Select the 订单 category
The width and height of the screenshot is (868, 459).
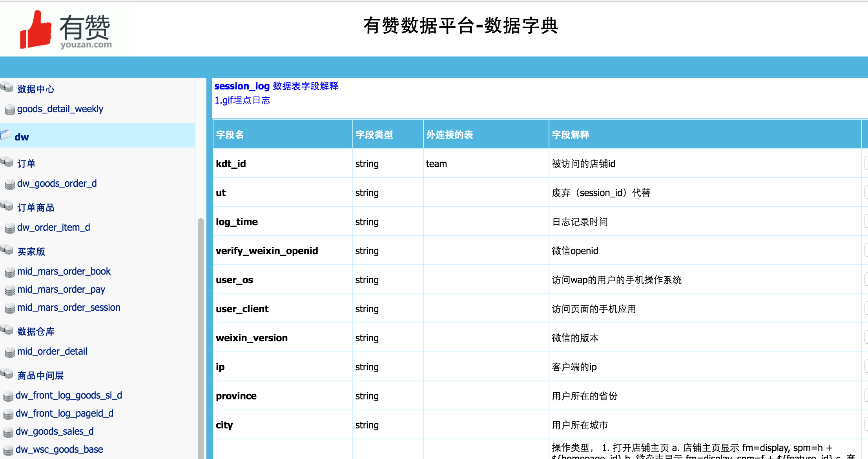pos(26,164)
